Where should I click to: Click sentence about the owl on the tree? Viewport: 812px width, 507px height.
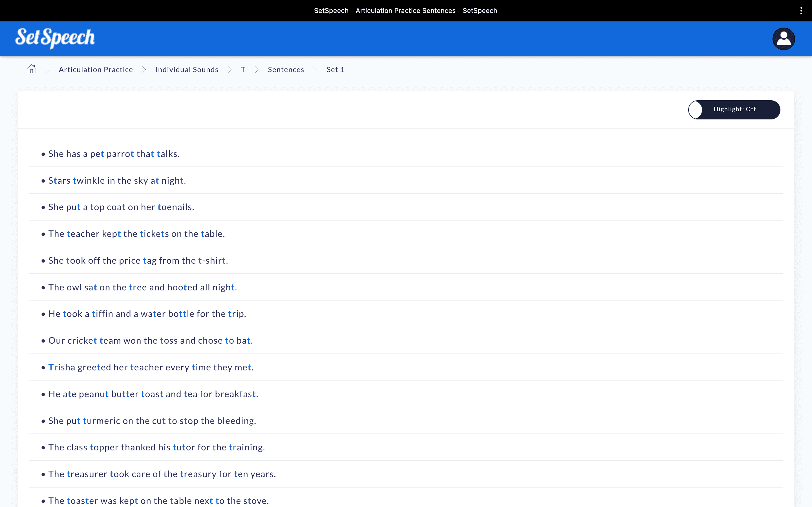(x=142, y=287)
